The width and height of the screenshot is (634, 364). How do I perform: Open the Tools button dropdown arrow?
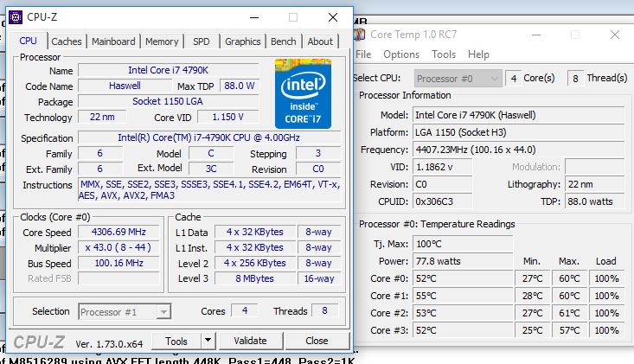pos(208,341)
